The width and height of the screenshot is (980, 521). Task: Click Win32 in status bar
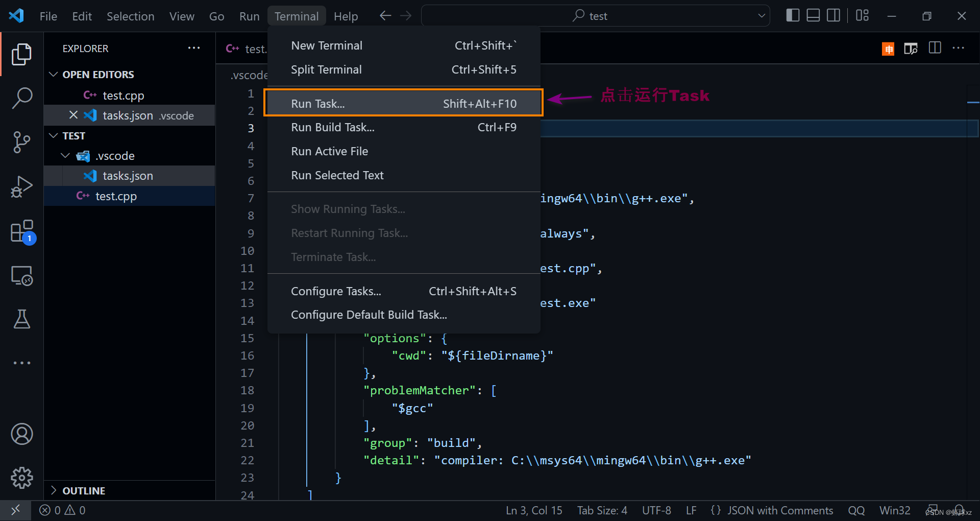895,510
